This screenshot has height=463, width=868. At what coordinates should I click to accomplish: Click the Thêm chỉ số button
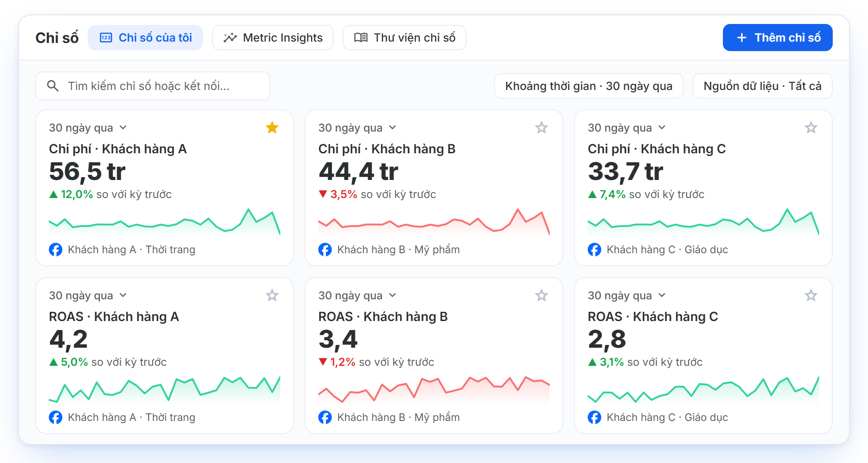coord(778,38)
